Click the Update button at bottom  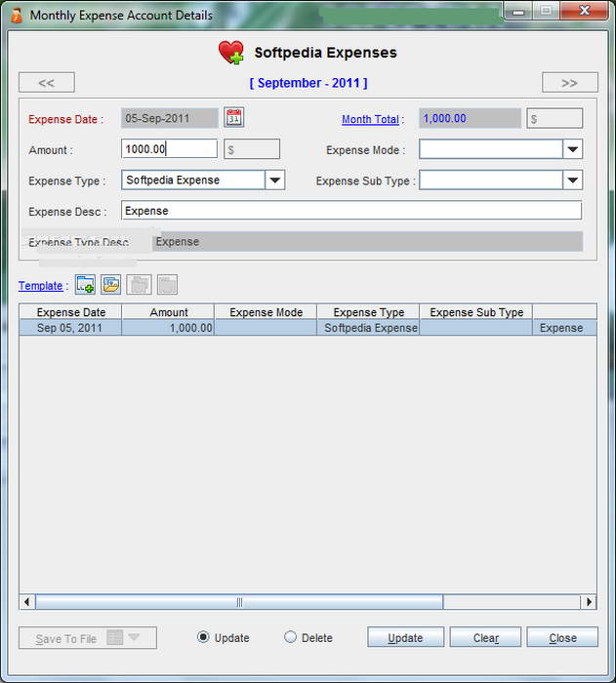[x=405, y=637]
